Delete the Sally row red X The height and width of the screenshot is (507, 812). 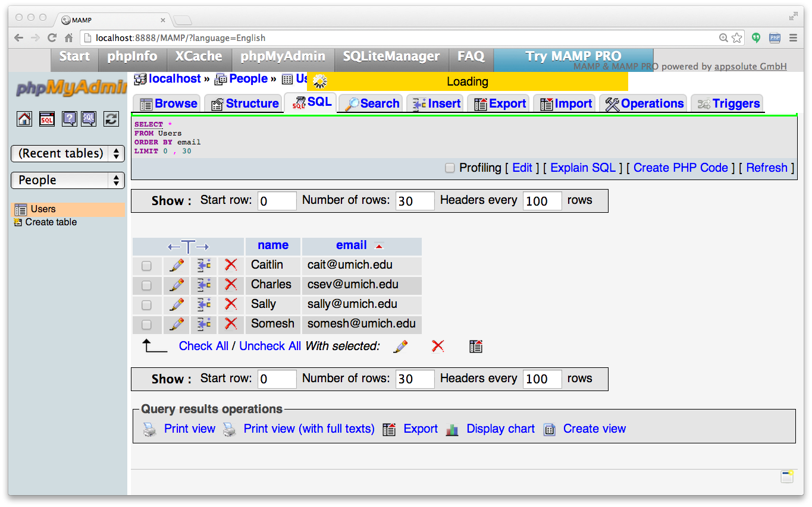231,304
